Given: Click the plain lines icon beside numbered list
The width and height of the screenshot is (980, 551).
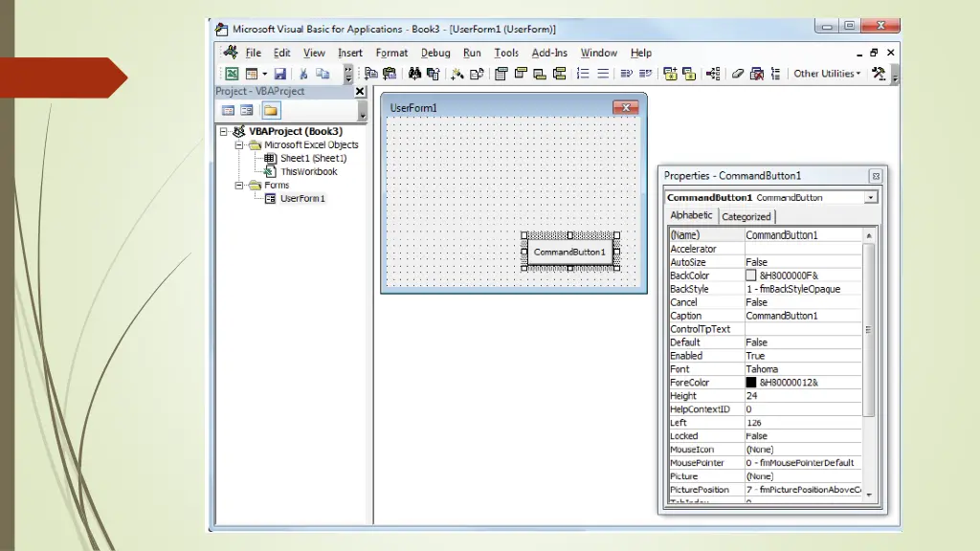Looking at the screenshot, I should pos(603,74).
